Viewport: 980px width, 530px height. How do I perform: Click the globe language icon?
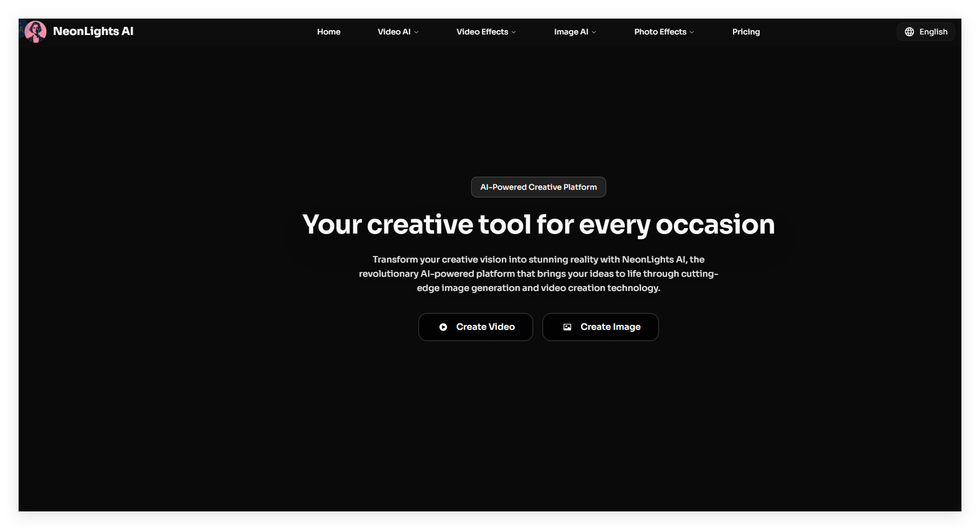point(909,32)
